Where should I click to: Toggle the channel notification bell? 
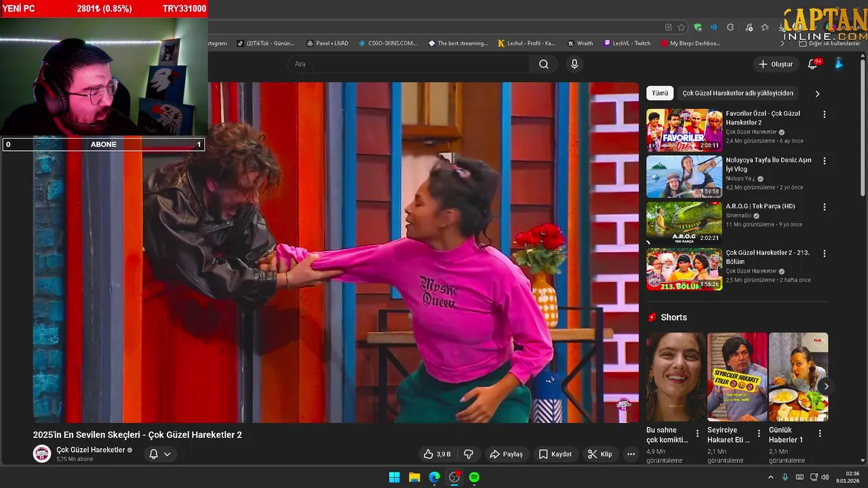(153, 454)
